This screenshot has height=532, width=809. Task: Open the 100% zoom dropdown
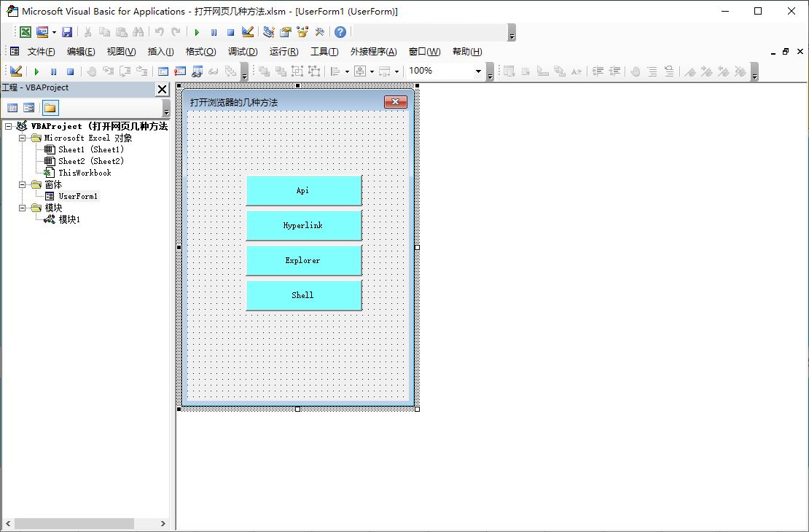point(478,71)
